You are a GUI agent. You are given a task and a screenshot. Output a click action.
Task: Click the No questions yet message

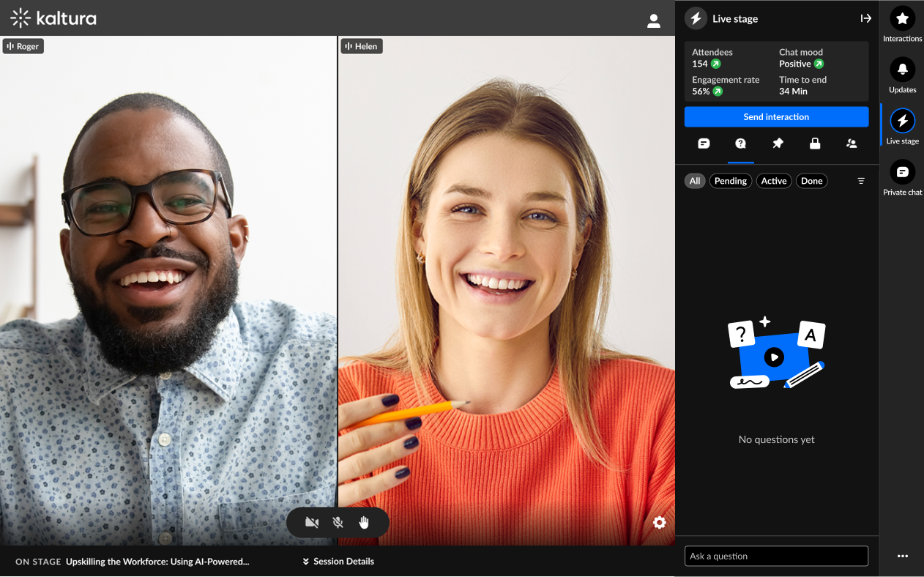point(776,439)
